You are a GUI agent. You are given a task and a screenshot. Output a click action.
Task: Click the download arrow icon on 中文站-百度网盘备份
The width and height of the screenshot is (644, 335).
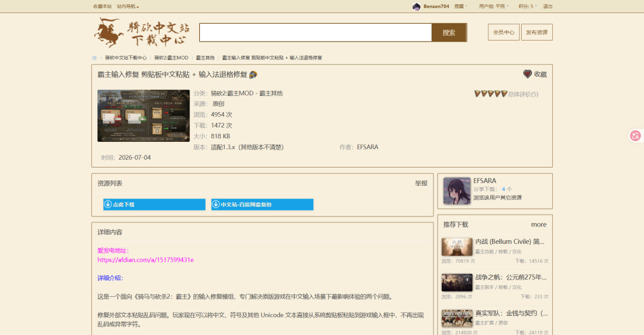pos(216,204)
